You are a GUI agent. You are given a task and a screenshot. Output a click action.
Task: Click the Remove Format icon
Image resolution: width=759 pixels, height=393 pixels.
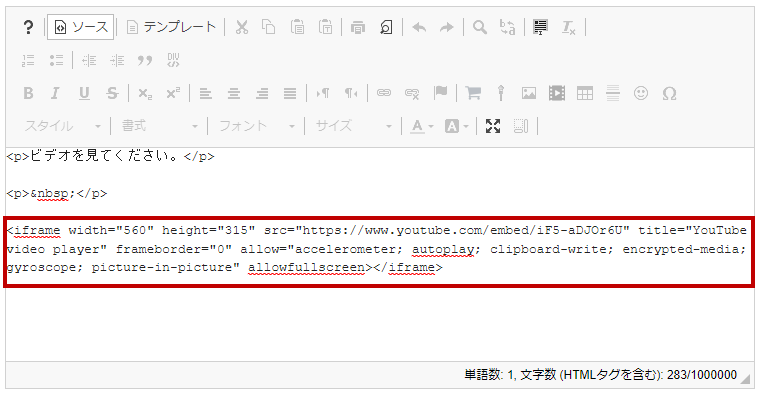568,27
